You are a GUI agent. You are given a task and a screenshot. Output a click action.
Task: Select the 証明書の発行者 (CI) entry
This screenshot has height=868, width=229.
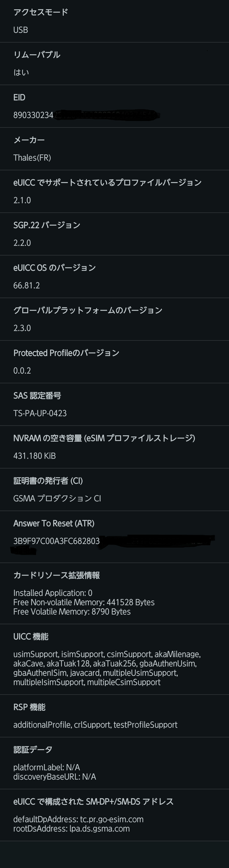(x=114, y=489)
